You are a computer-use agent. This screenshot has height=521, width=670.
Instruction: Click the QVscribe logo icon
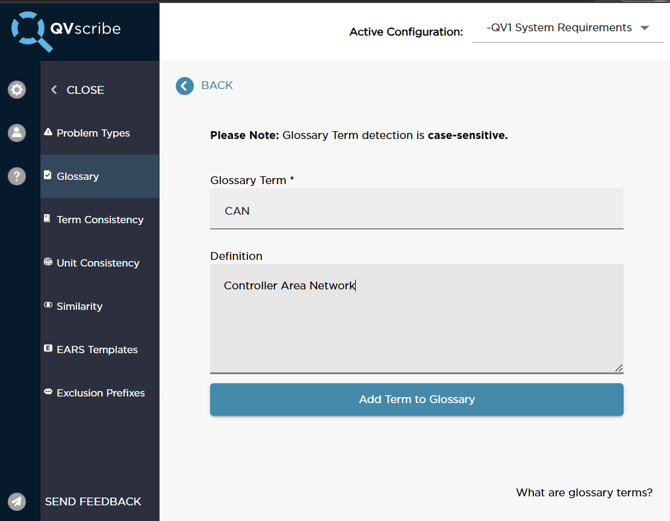28,30
